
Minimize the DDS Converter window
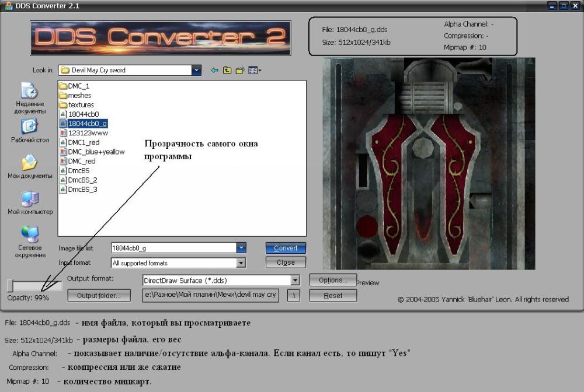tap(552, 6)
